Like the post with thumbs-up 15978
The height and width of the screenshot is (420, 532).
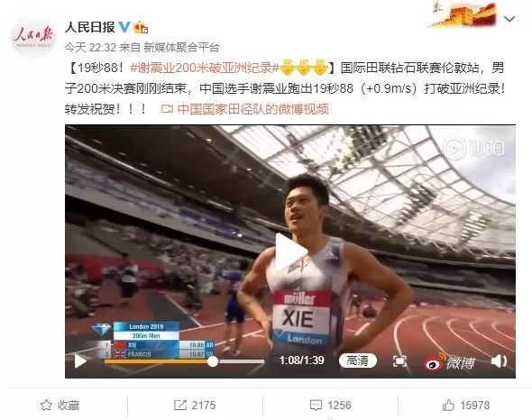[x=466, y=405]
